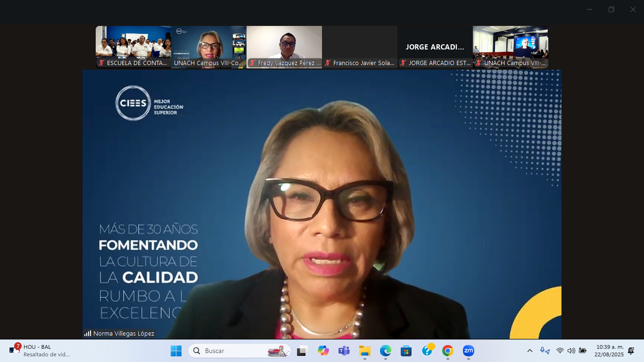Launch Microsoft Edge from the taskbar
This screenshot has height=362, width=644.
385,351
